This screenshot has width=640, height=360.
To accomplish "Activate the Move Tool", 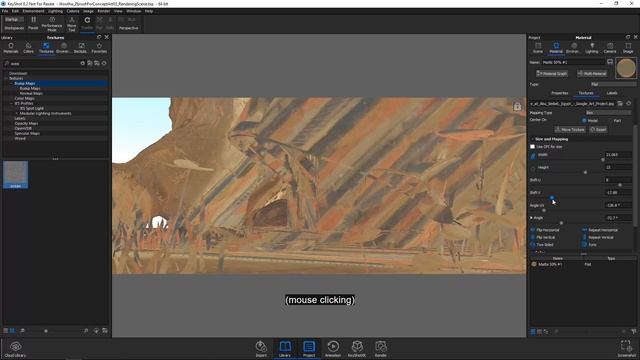I will tap(72, 24).
